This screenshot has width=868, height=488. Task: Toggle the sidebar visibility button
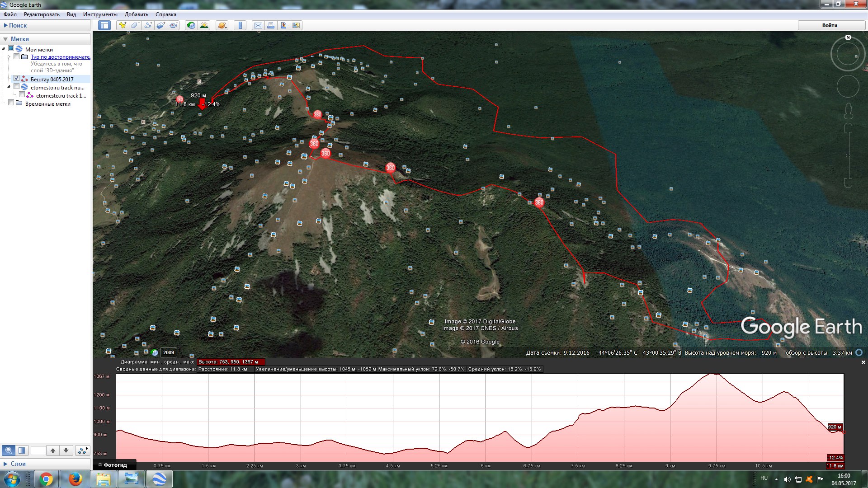[x=104, y=25]
